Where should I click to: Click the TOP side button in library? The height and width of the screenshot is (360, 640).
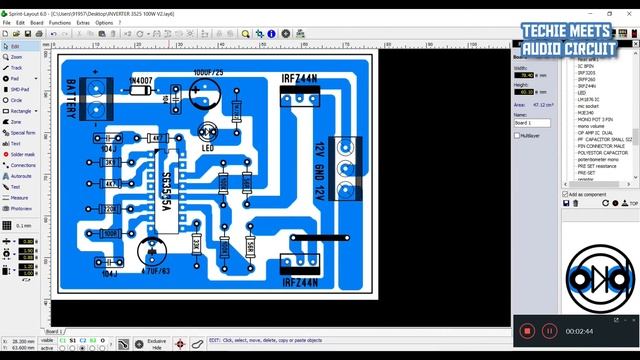629,203
